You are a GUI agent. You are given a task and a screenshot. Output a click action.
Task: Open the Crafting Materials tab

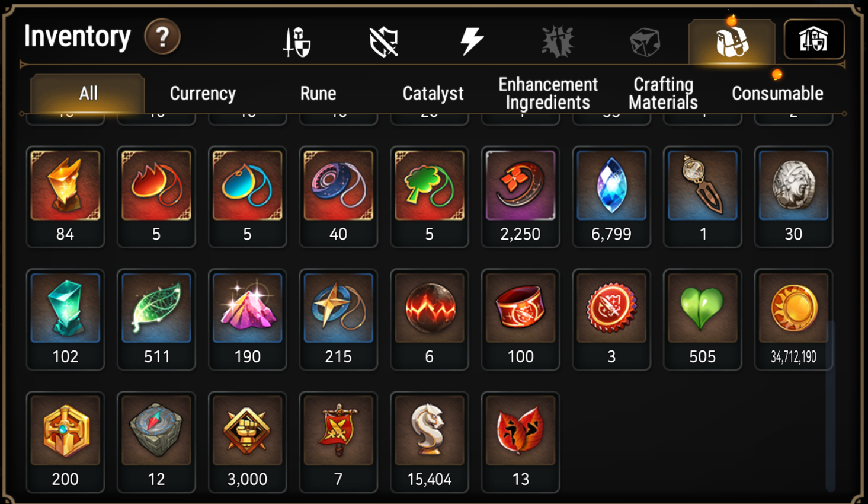pyautogui.click(x=663, y=93)
